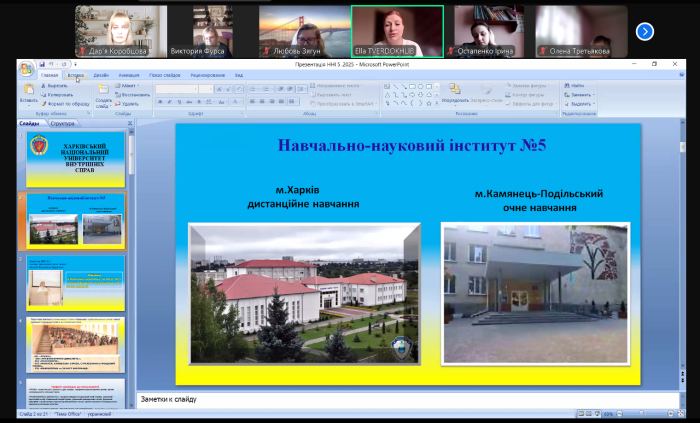This screenshot has width=700, height=423.
Task: Open the Упорядочить arrange menu
Action: [x=455, y=94]
